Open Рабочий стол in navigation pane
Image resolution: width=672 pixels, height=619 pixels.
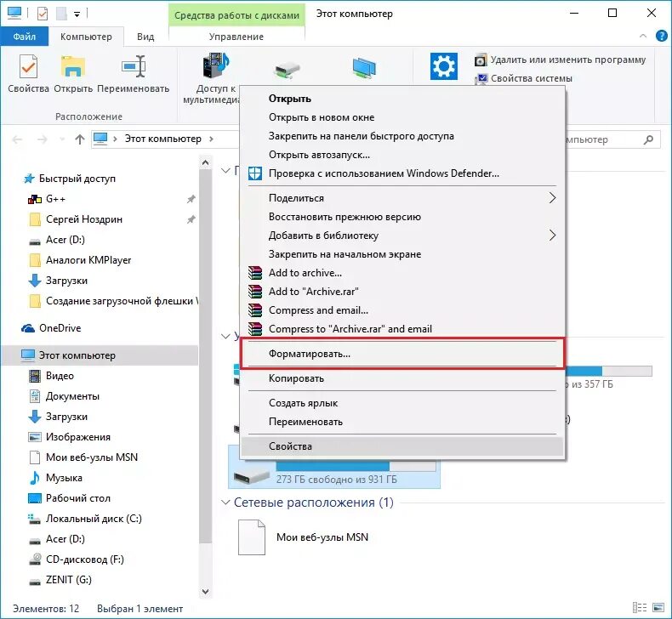(x=78, y=498)
